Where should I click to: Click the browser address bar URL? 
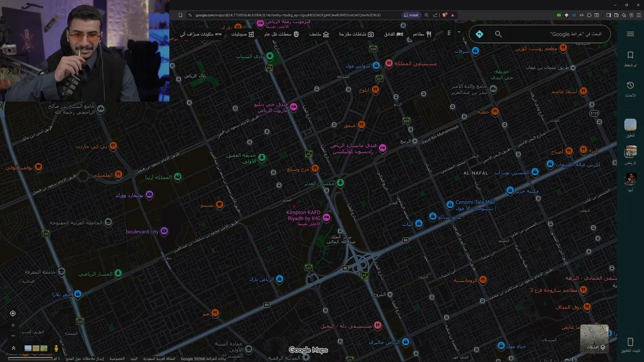pyautogui.click(x=288, y=15)
